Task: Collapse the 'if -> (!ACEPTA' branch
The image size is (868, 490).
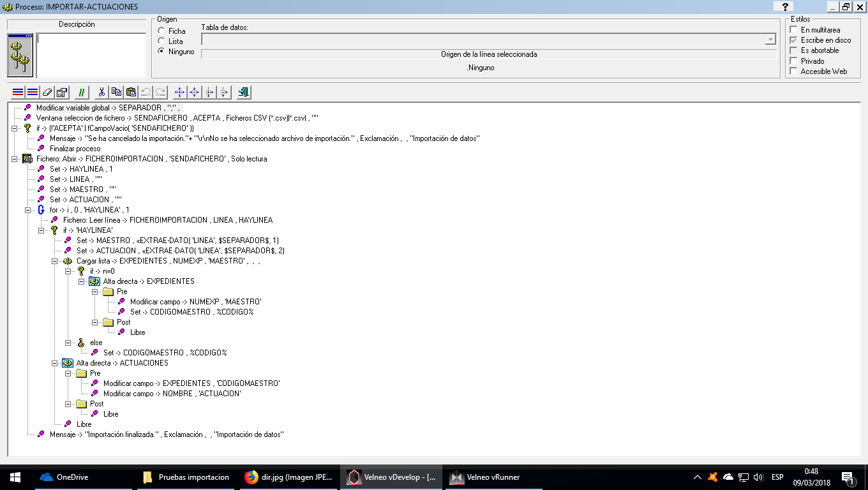Action: (x=15, y=128)
